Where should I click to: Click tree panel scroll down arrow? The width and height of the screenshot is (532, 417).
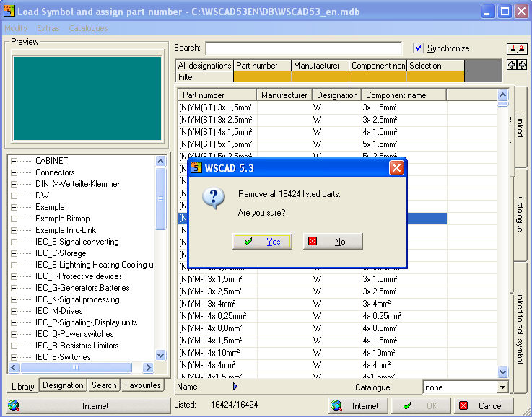pos(160,355)
